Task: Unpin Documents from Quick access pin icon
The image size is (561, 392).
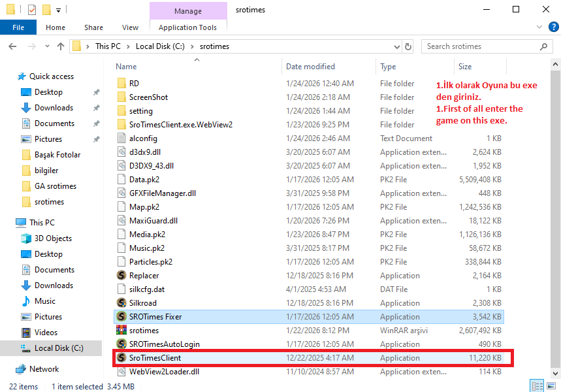Action: 96,123
